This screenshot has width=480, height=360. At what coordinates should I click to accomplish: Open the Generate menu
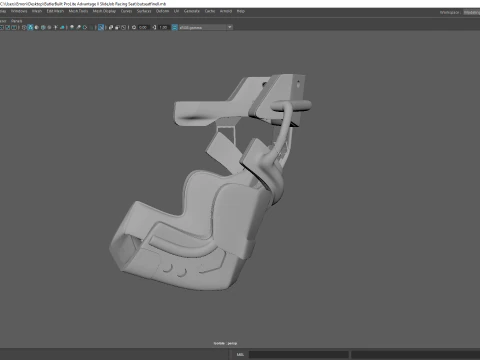coord(192,11)
